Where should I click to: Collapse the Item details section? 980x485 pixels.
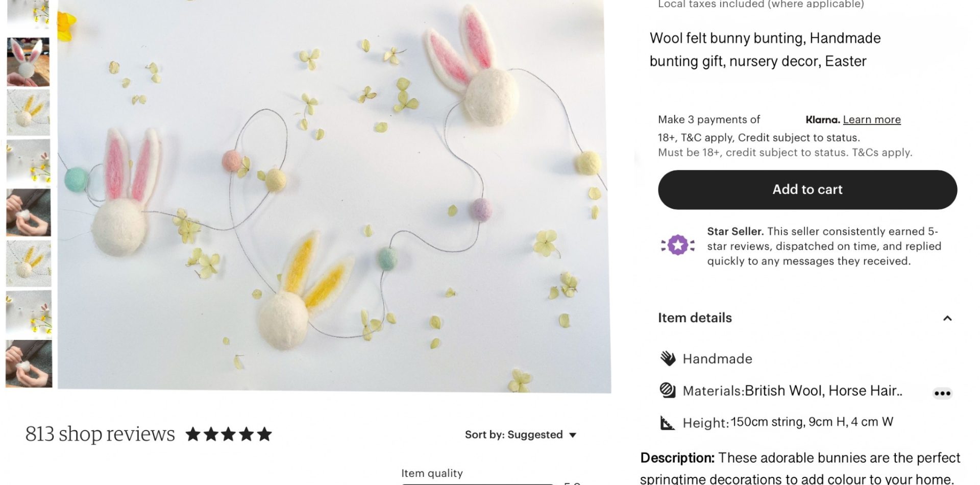point(947,318)
